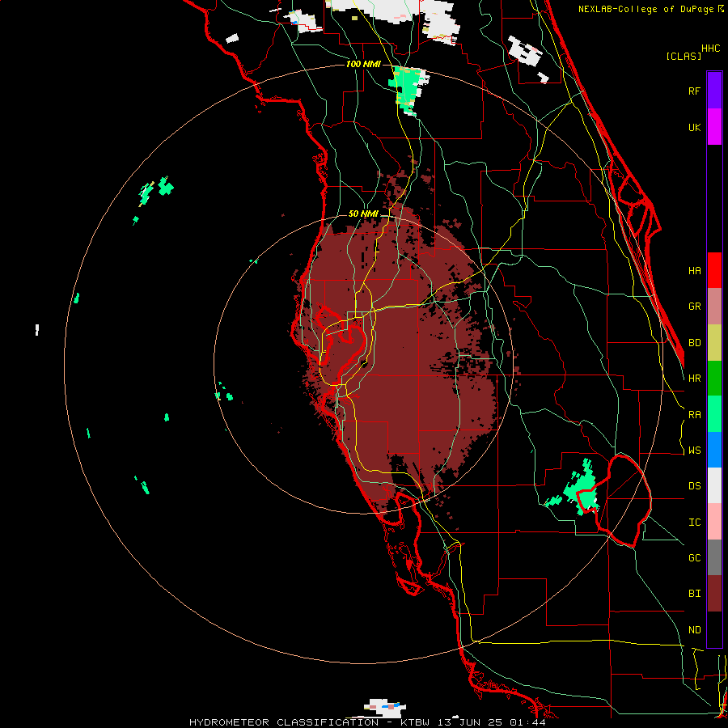Click the WS blue legend swatch
This screenshot has height=728, width=728.
[714, 450]
